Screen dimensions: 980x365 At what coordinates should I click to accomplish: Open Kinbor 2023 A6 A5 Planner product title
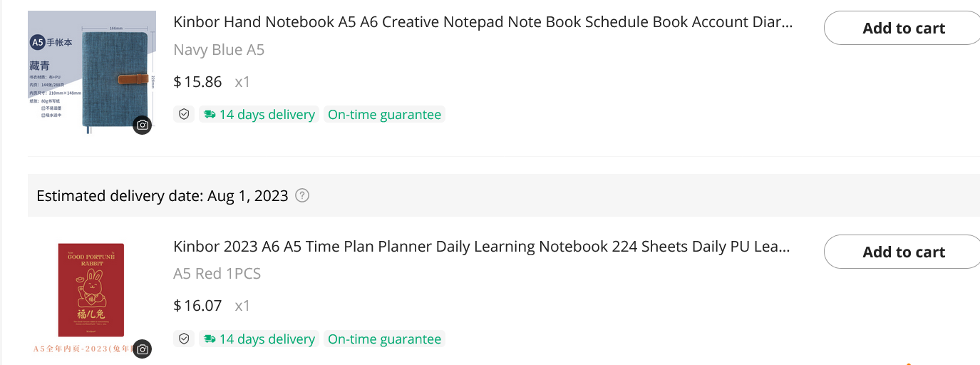click(481, 247)
